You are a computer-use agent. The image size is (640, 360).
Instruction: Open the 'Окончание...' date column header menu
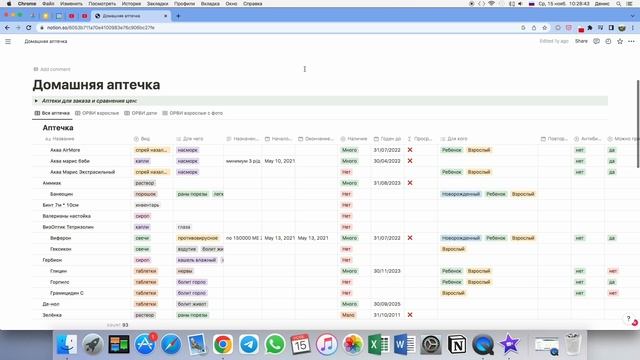point(316,139)
